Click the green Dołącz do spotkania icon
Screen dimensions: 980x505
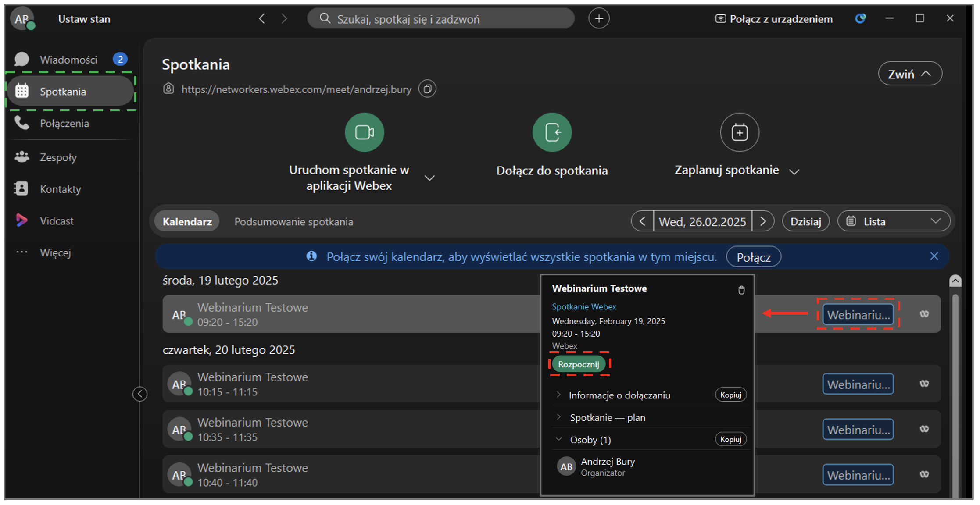tap(552, 132)
